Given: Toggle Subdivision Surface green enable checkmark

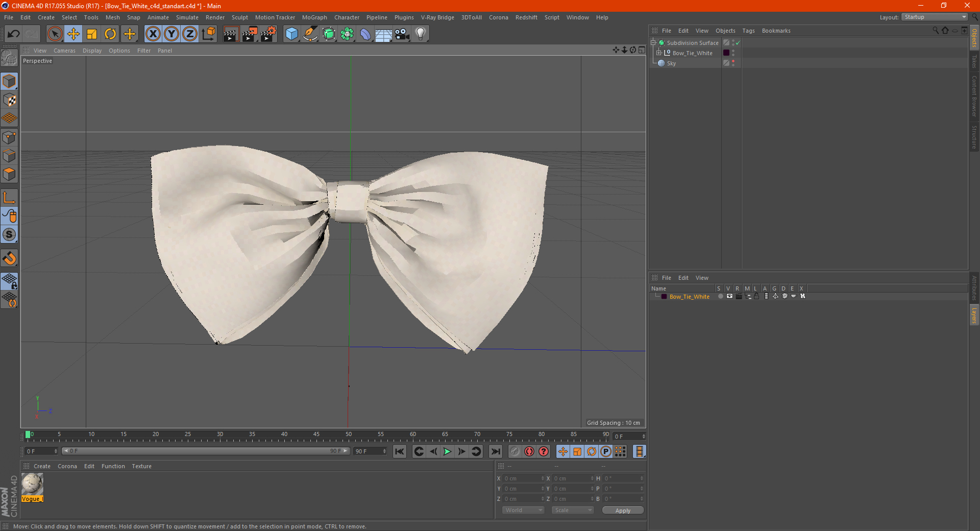Looking at the screenshot, I should click(x=738, y=43).
